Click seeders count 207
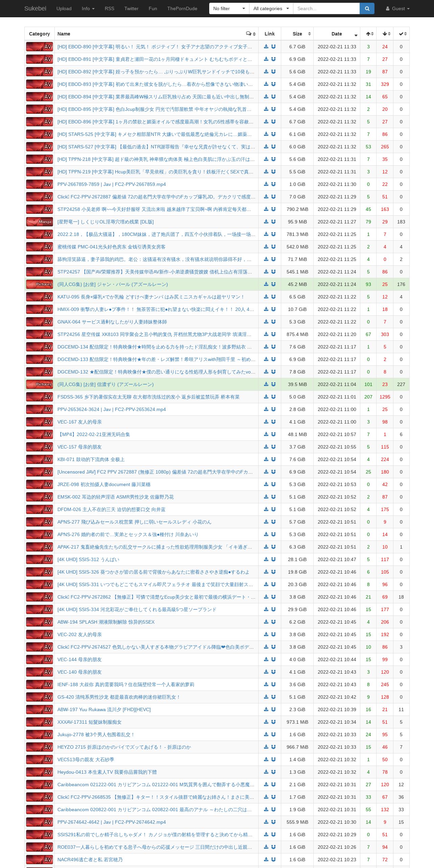 368,397
